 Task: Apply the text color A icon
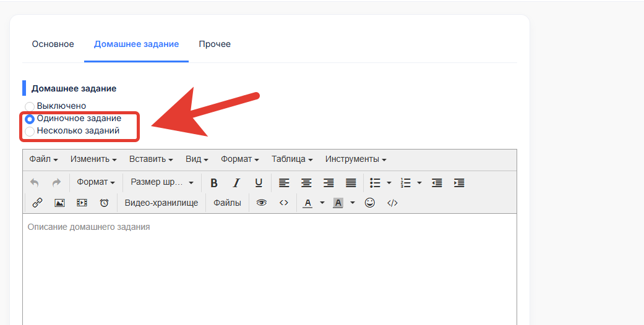pos(308,203)
